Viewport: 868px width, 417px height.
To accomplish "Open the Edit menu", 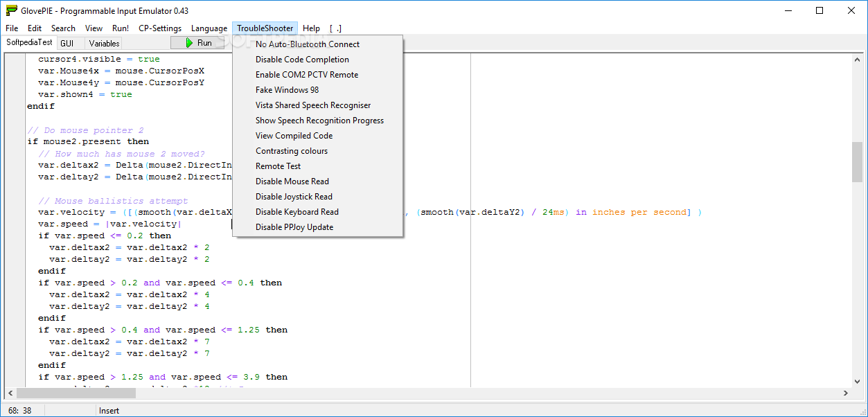I will [x=35, y=28].
